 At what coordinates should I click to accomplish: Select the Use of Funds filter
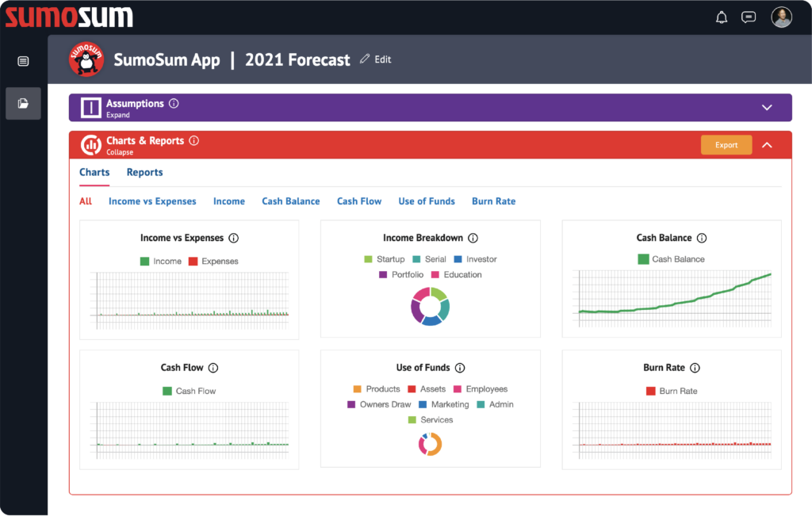pyautogui.click(x=426, y=201)
